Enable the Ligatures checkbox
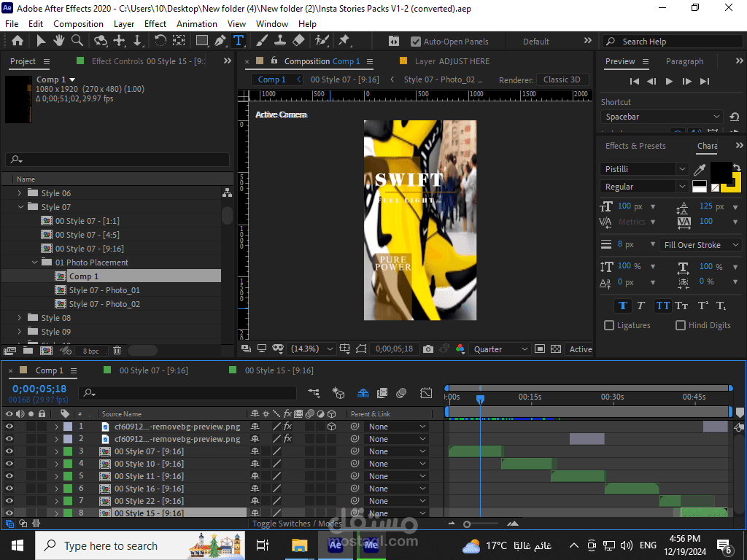Screen dimensions: 747x560 pyautogui.click(x=609, y=325)
